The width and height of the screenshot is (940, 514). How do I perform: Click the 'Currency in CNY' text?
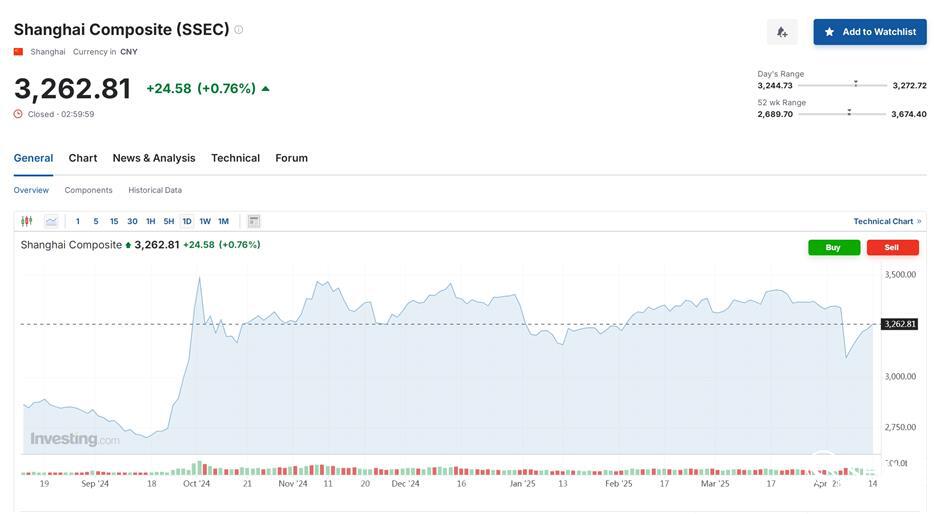point(105,52)
